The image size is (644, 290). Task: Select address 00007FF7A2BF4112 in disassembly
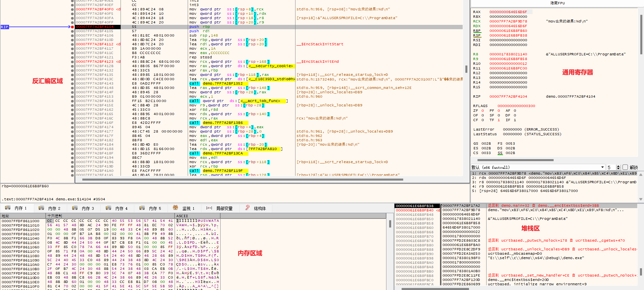[95, 44]
